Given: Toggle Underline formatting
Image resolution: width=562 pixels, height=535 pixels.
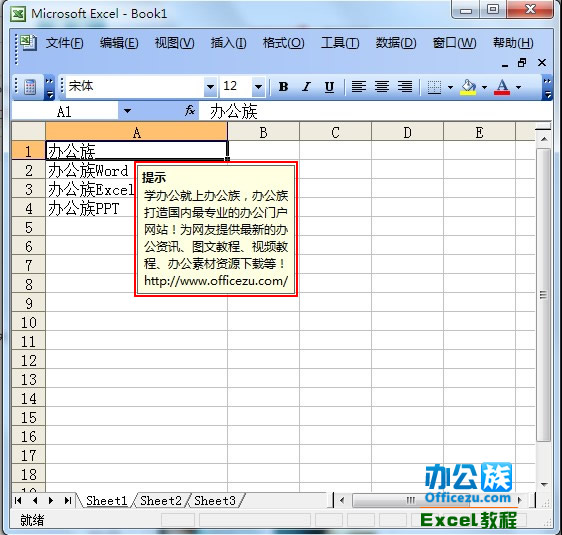Looking at the screenshot, I should coord(329,87).
